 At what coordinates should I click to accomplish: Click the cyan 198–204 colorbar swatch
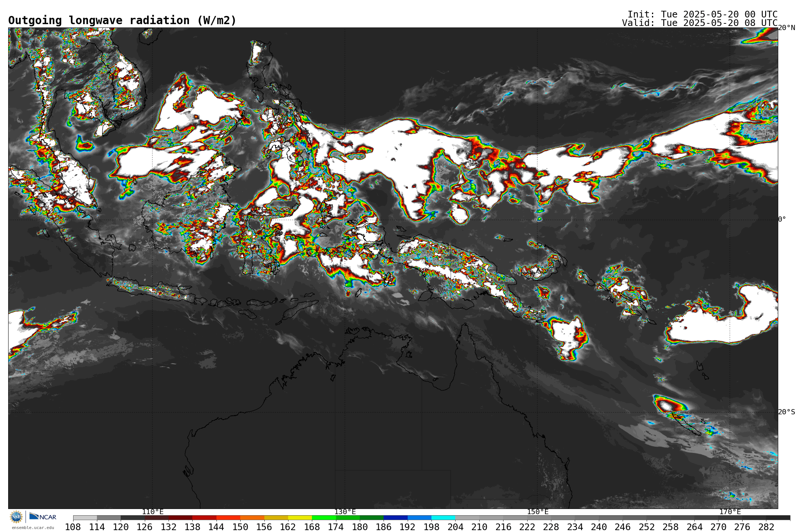[443, 518]
